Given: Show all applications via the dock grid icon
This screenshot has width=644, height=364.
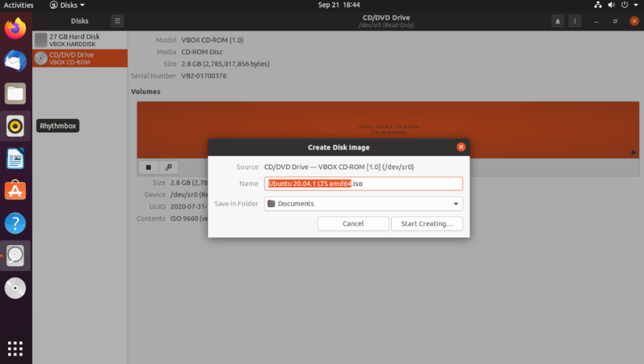Looking at the screenshot, I should 14,348.
